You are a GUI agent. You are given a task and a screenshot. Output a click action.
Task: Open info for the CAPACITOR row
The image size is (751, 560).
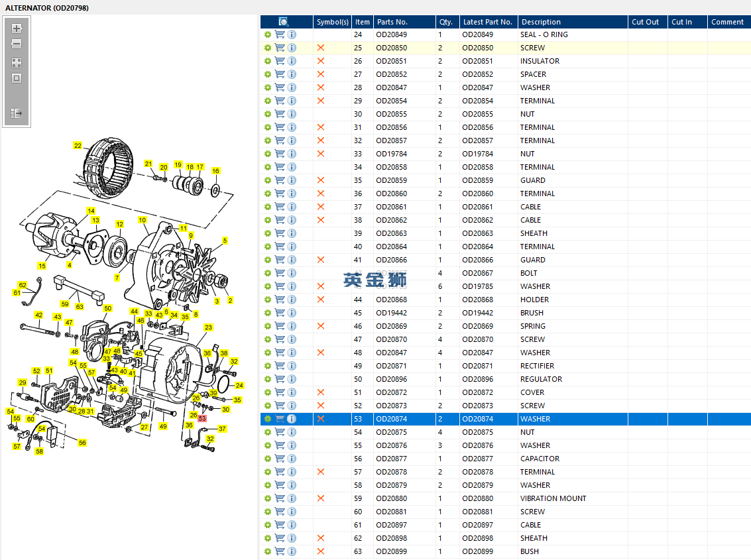pyautogui.click(x=292, y=459)
